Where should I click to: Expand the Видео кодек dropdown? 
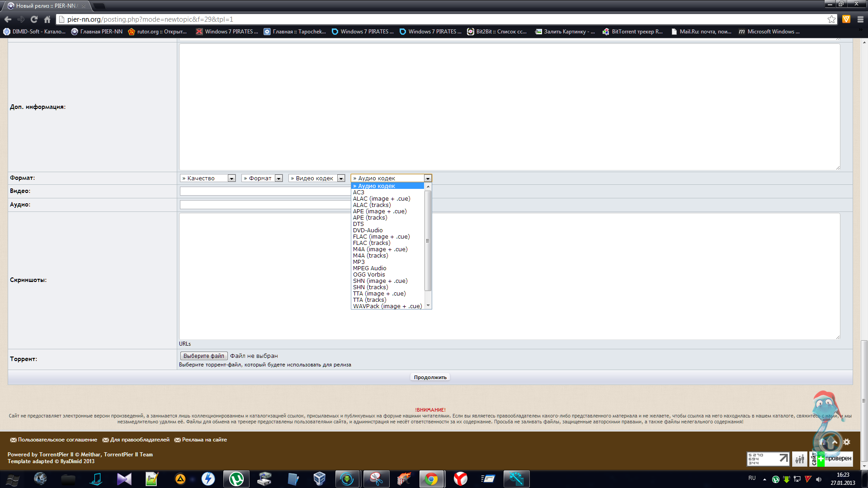[x=317, y=178]
